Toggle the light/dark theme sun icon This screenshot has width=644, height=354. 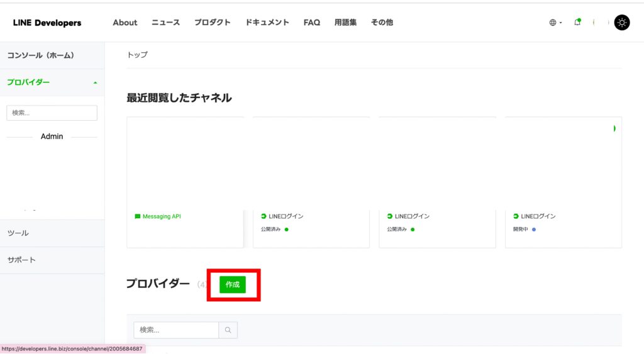tap(622, 23)
